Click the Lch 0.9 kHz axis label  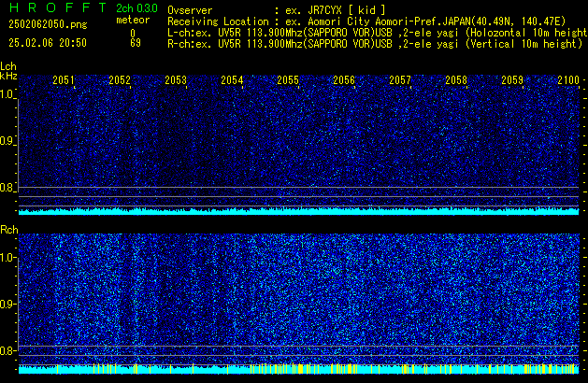(7, 141)
